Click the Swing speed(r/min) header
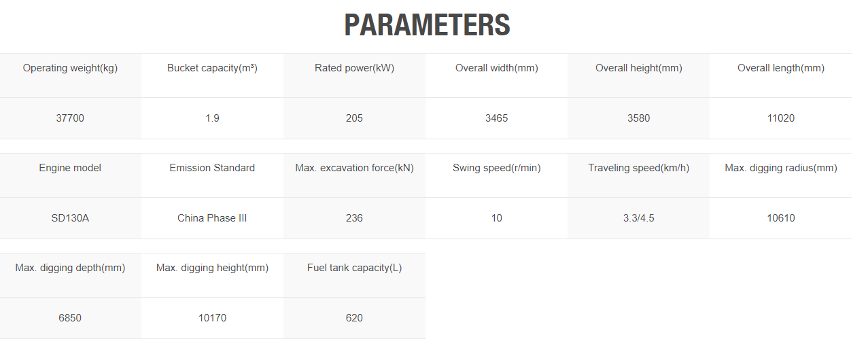868x352 pixels. 496,168
